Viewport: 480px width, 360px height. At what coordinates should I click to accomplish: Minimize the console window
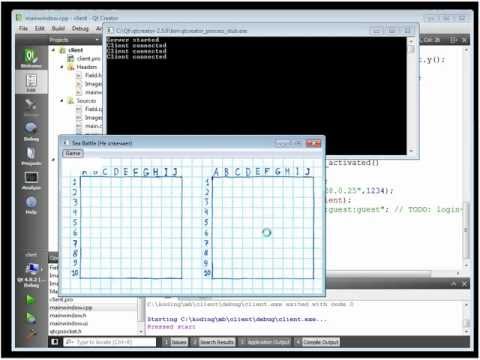(x=376, y=31)
